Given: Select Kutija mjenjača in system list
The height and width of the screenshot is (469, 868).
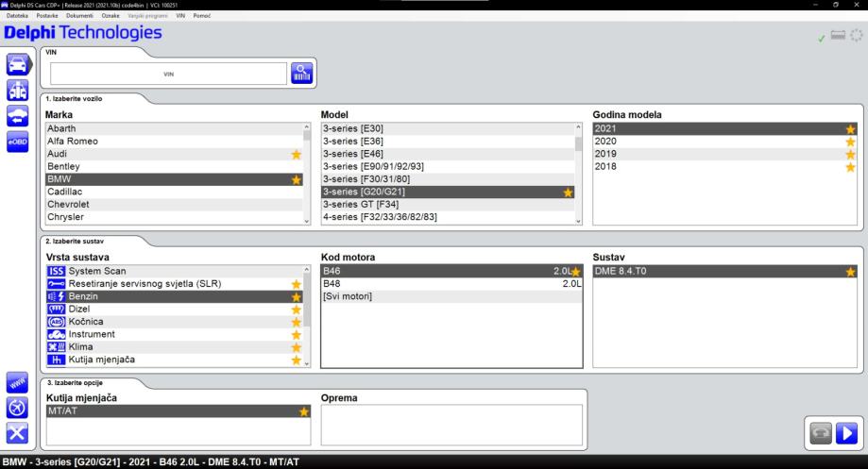Looking at the screenshot, I should [175, 360].
